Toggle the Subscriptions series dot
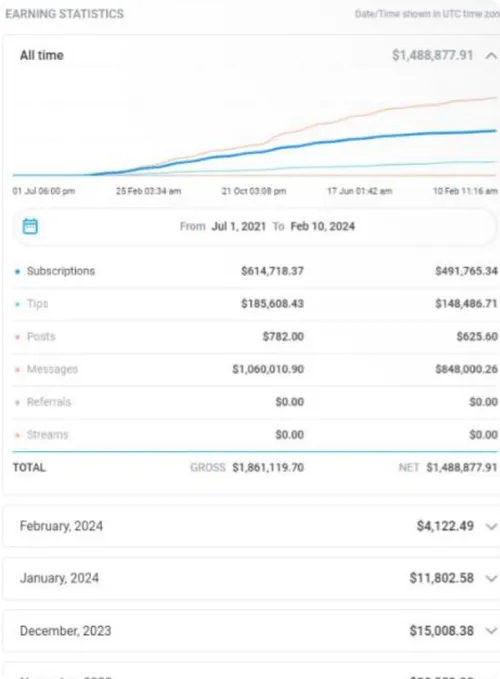This screenshot has width=500, height=679. 17,272
